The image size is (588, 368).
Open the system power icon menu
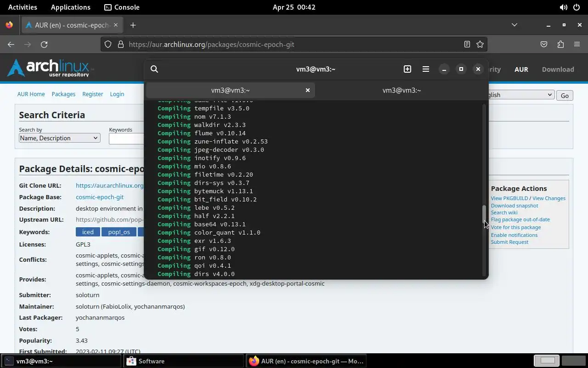577,7
